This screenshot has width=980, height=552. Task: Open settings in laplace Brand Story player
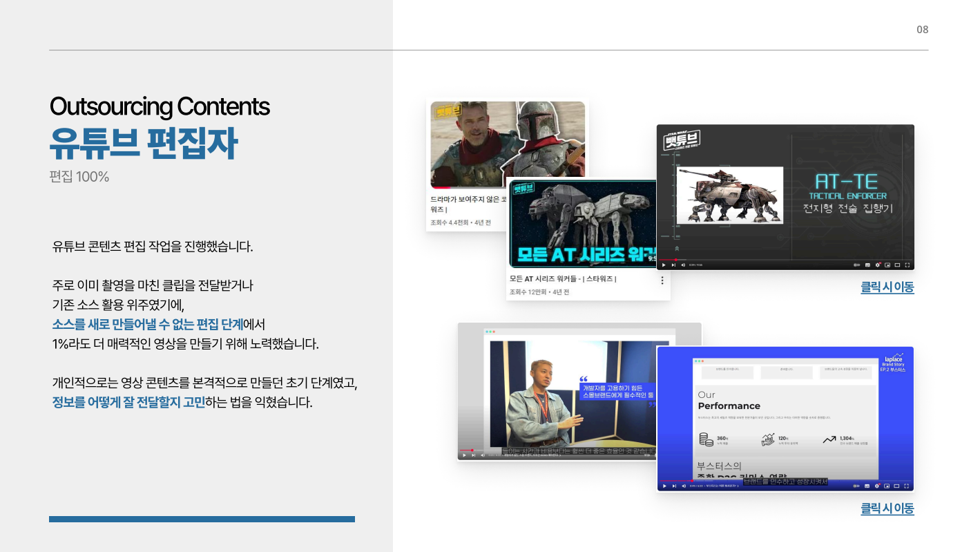coord(878,486)
